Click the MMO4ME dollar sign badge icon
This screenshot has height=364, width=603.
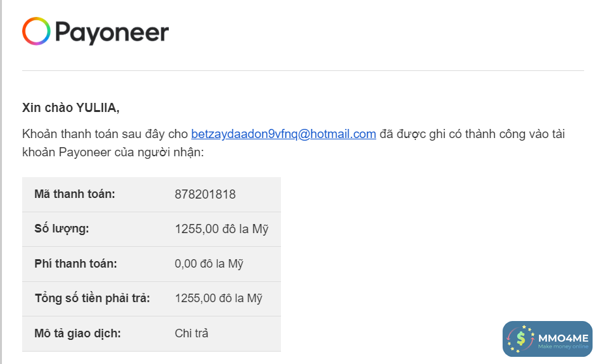pyautogui.click(x=520, y=339)
